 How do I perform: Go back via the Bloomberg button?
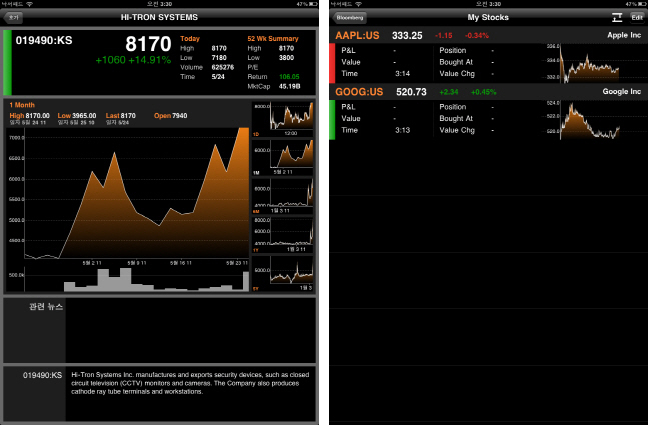point(349,17)
